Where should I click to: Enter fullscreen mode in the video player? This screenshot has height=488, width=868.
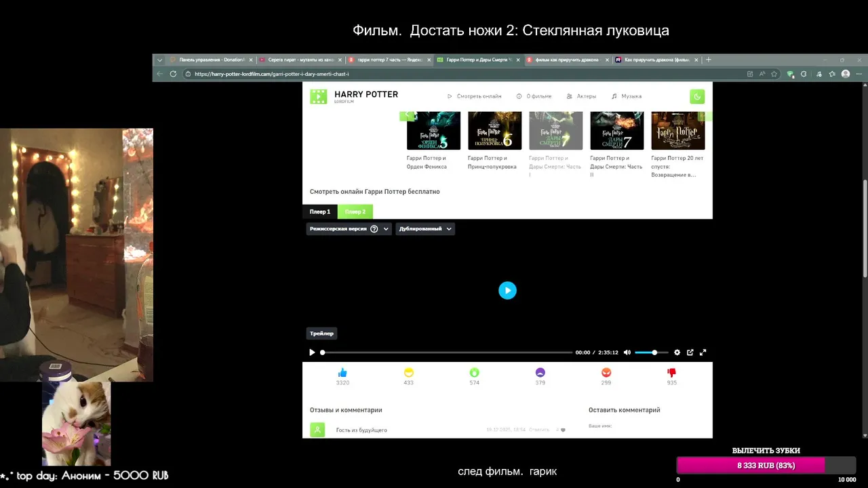click(x=703, y=352)
